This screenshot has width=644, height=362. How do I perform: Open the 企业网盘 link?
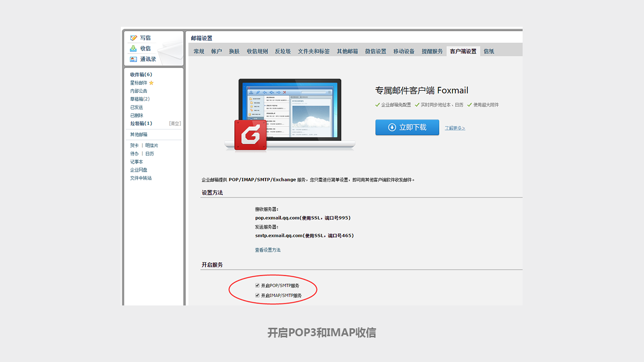pyautogui.click(x=139, y=170)
